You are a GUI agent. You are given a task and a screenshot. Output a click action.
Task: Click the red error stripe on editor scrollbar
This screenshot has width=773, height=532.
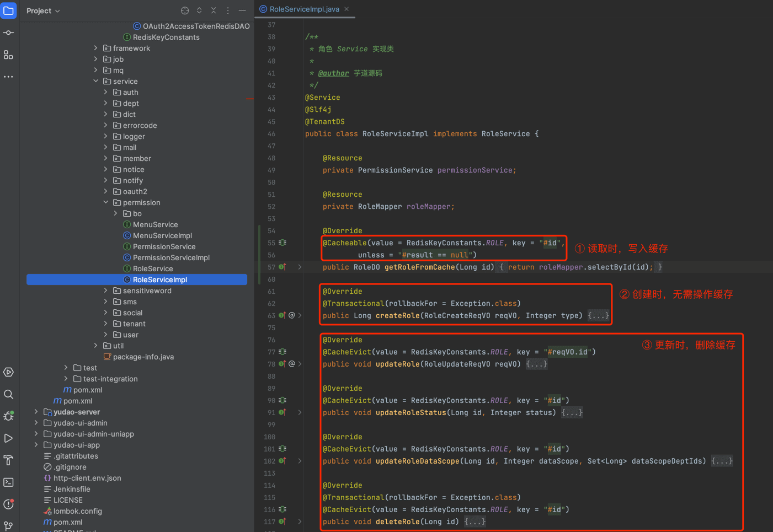point(249,99)
